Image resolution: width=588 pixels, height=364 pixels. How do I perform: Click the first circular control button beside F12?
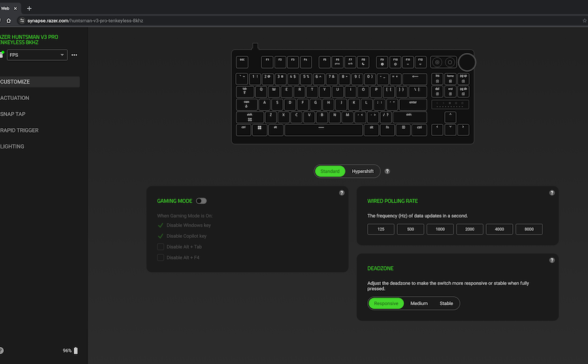tap(437, 62)
